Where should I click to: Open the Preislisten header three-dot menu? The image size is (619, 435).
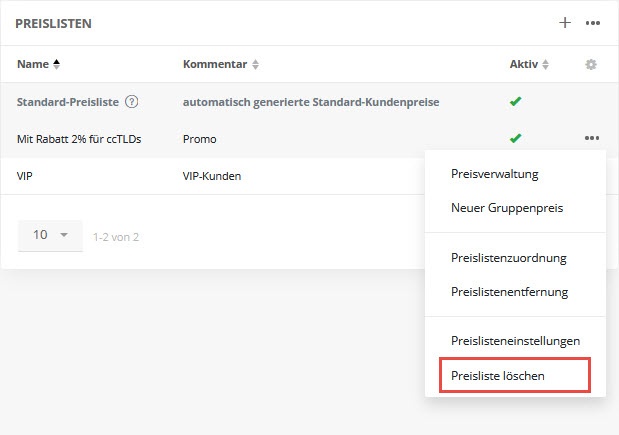(x=593, y=23)
